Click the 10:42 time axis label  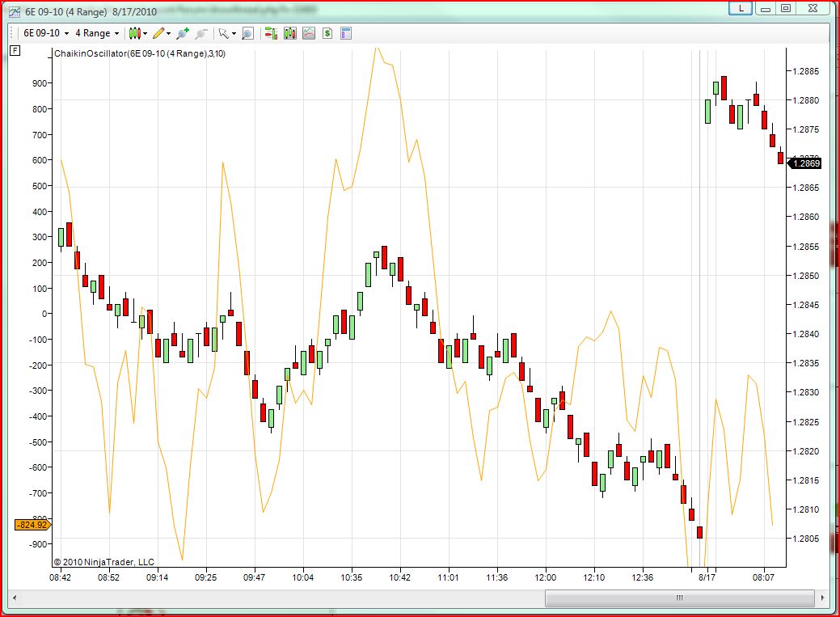[x=399, y=577]
